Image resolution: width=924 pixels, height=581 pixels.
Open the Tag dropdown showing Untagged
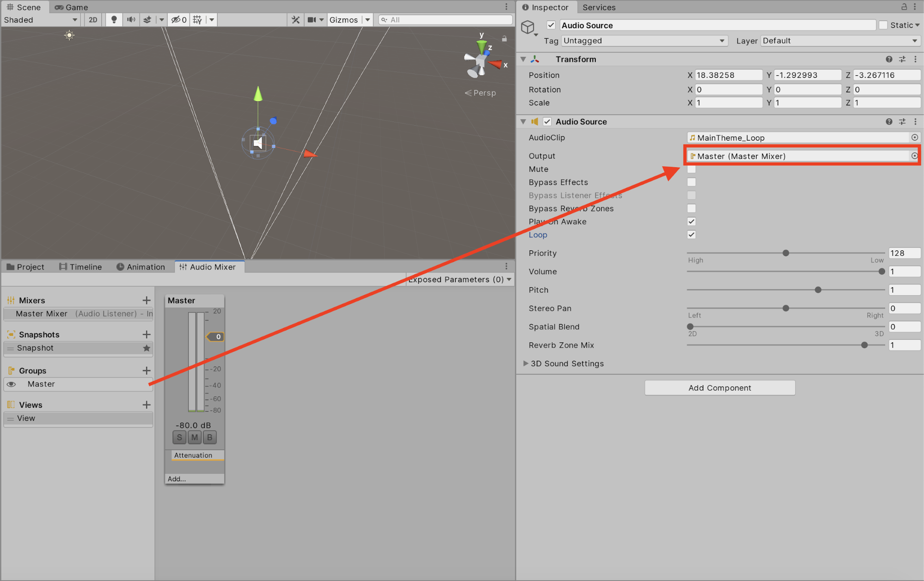[x=644, y=41]
